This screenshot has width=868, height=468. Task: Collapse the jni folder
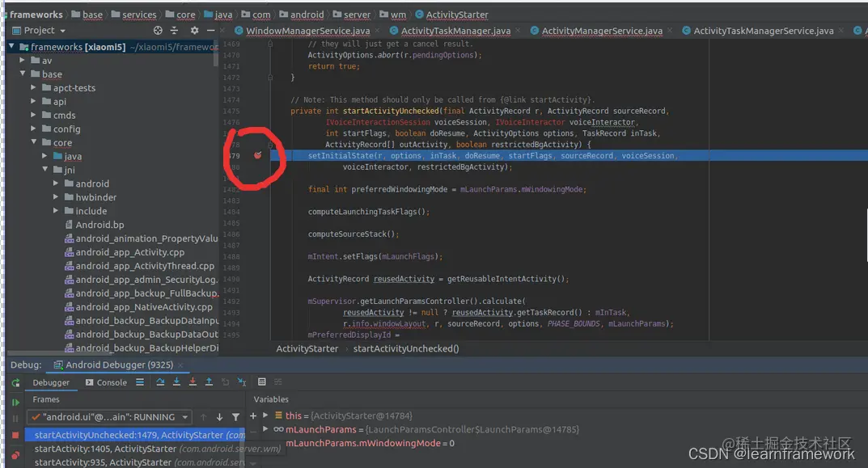click(44, 169)
